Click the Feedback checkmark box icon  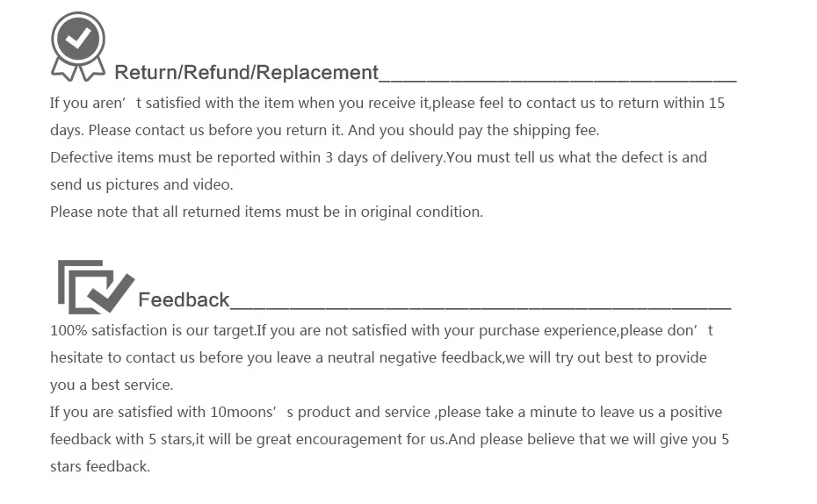click(96, 287)
